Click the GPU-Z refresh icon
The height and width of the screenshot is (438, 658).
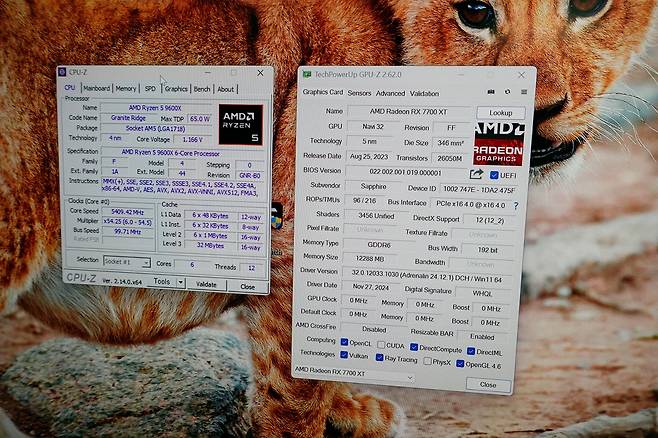click(506, 93)
